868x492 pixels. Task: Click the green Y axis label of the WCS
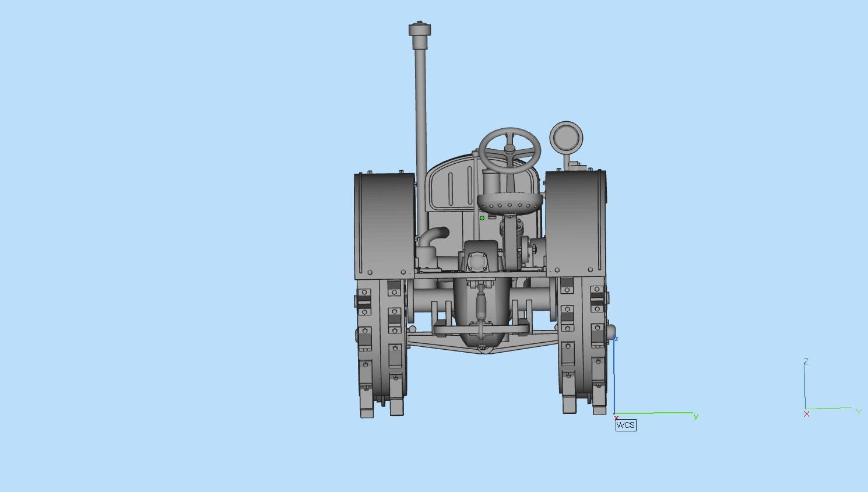[695, 416]
